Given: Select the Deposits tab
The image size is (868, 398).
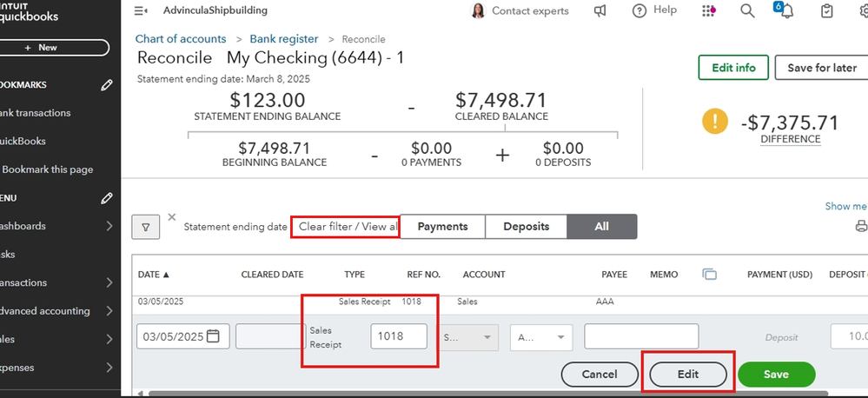Looking at the screenshot, I should pyautogui.click(x=526, y=227).
